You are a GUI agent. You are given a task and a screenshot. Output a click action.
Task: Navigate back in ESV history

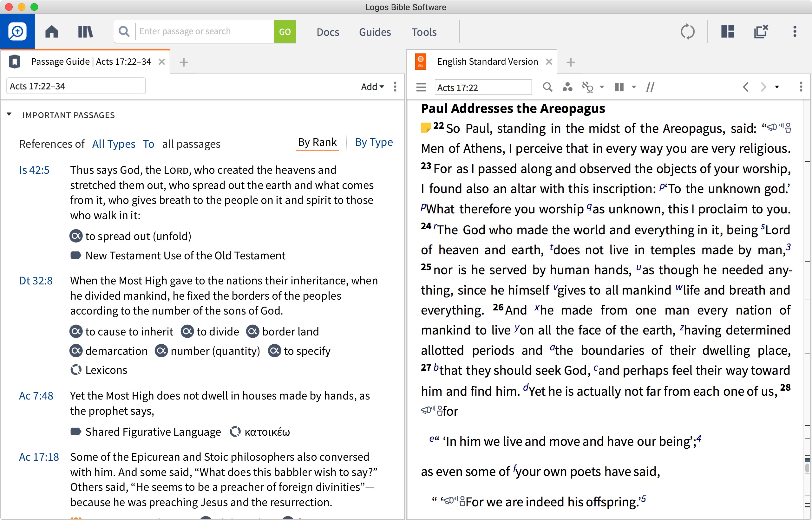click(745, 87)
